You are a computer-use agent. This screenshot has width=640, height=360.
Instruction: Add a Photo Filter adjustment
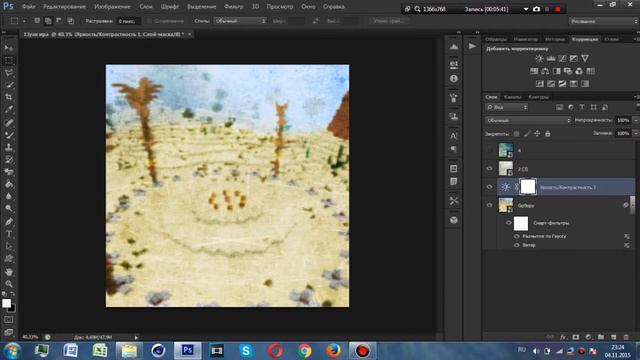click(568, 71)
